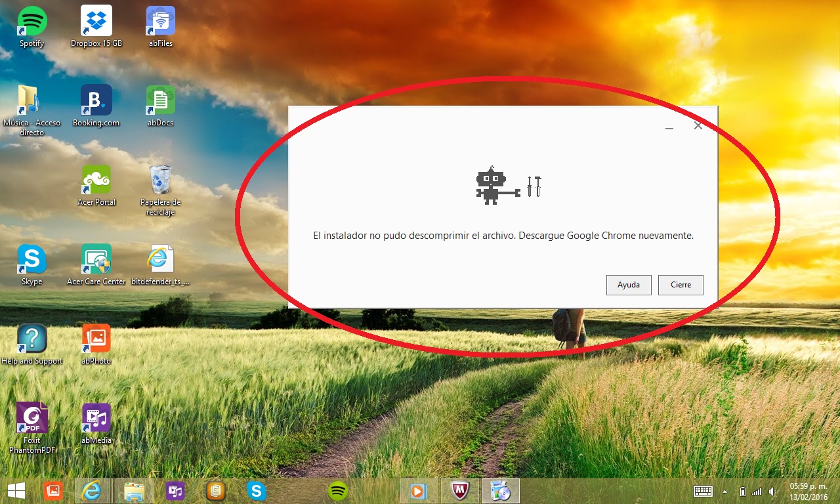Open McAfee from the taskbar
Image resolution: width=840 pixels, height=504 pixels.
tap(459, 491)
